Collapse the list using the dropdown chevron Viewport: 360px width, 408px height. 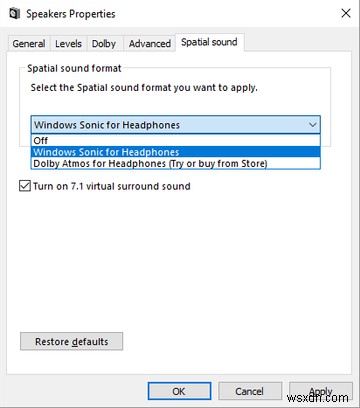pos(312,125)
